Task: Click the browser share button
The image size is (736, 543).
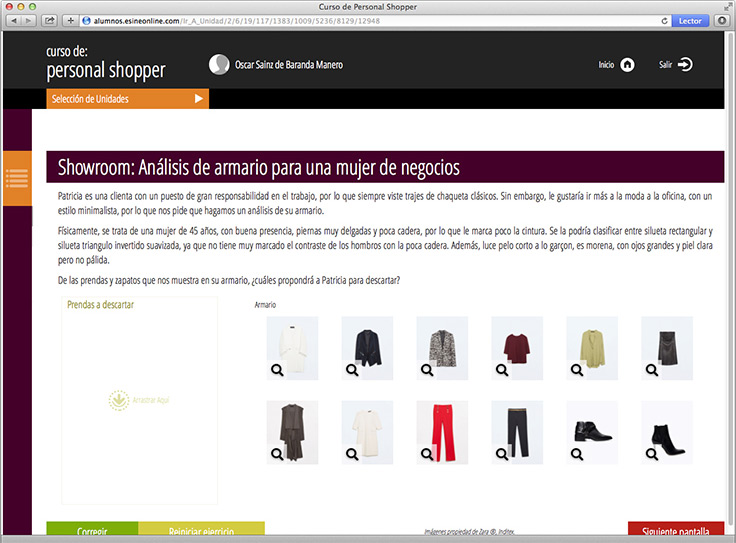Action: [50, 20]
